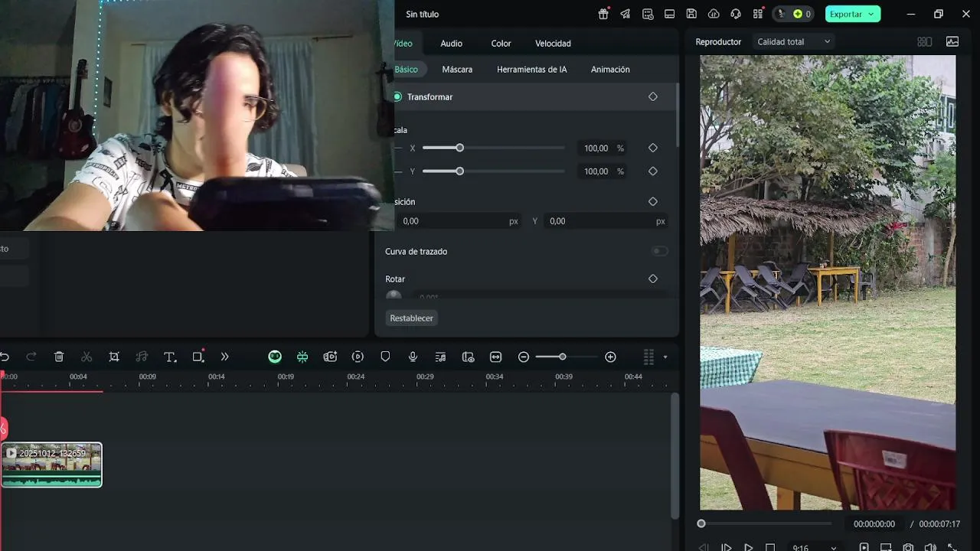This screenshot has width=980, height=551.
Task: Select the Audio tab
Action: pos(451,44)
